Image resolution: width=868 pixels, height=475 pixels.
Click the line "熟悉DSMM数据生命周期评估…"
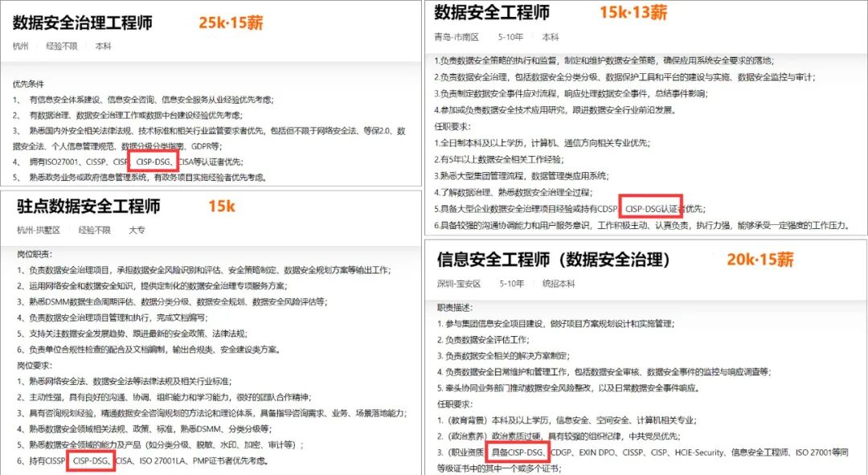pyautogui.click(x=172, y=301)
